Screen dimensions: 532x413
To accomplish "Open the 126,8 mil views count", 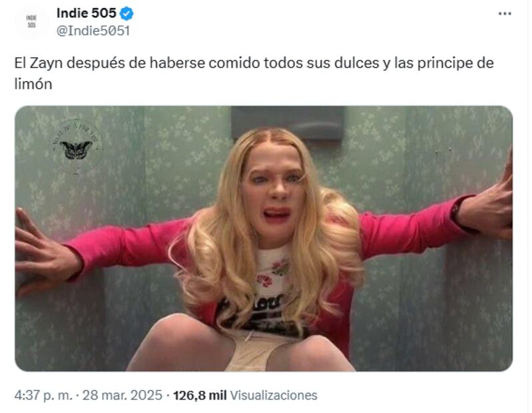I will pyautogui.click(x=200, y=396).
